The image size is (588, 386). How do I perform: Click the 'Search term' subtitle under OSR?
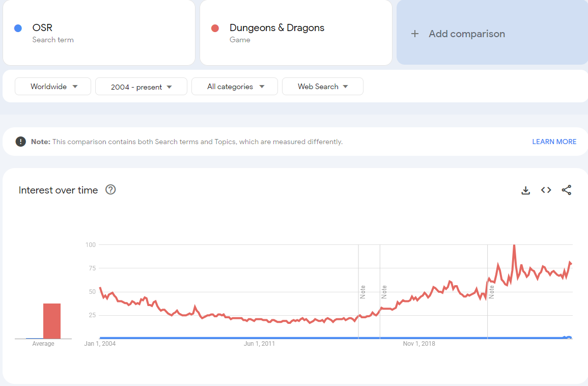pyautogui.click(x=53, y=40)
